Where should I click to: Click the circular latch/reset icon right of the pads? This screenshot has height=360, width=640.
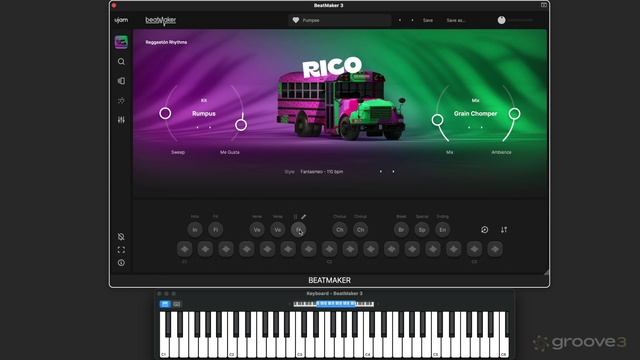click(484, 230)
